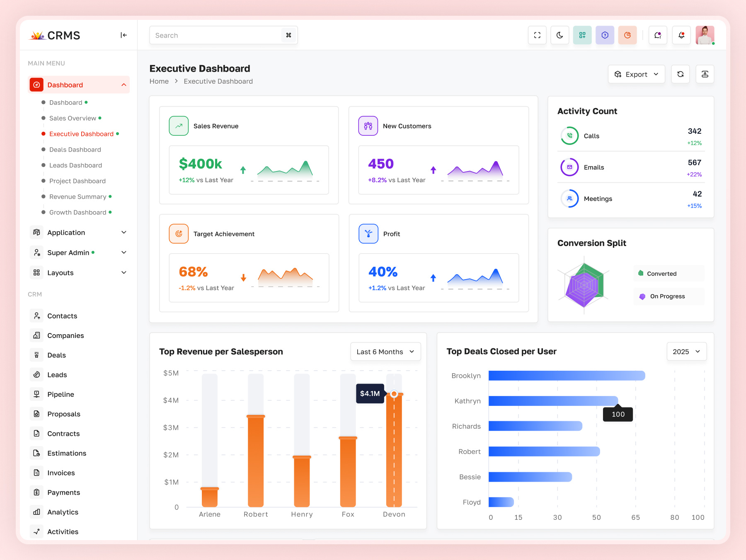Click the Activities sidebar icon

[36, 531]
